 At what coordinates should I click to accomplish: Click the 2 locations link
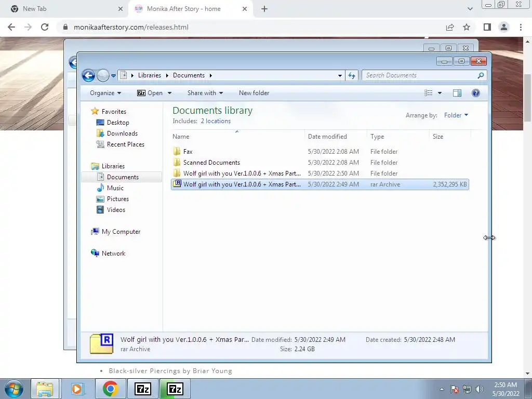coord(216,121)
